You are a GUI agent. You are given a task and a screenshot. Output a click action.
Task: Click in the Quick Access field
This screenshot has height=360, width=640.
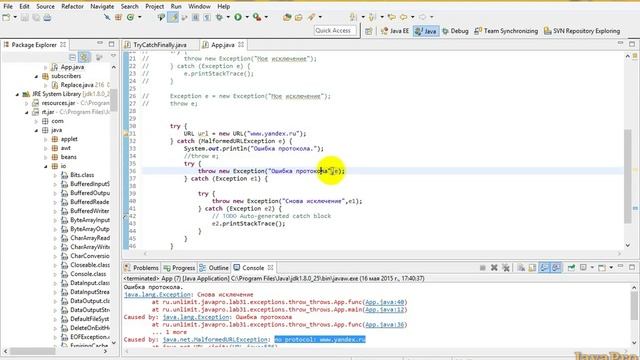tap(335, 31)
